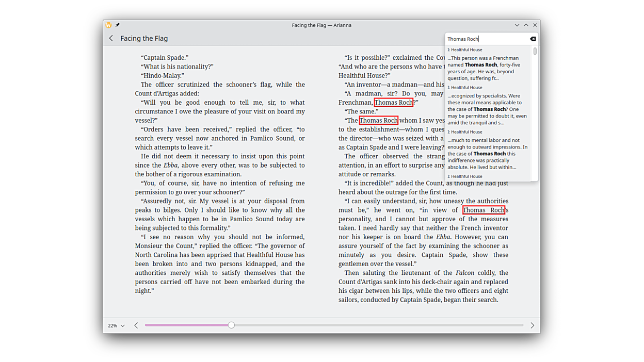
Task: Click the pin icon in title bar
Action: [x=118, y=25]
